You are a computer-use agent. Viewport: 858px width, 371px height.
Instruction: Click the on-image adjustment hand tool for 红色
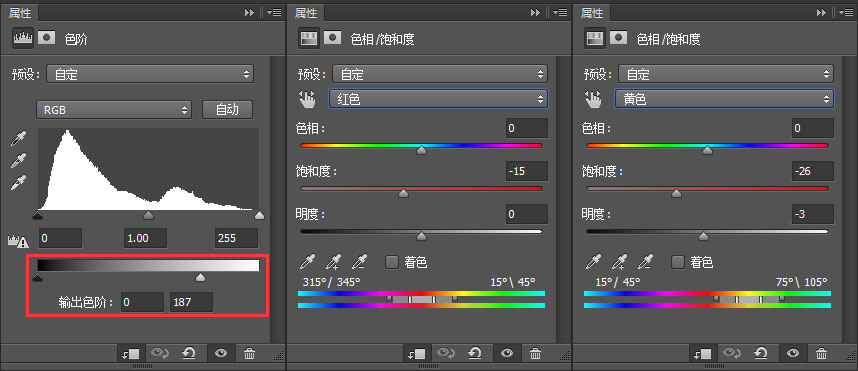[308, 99]
